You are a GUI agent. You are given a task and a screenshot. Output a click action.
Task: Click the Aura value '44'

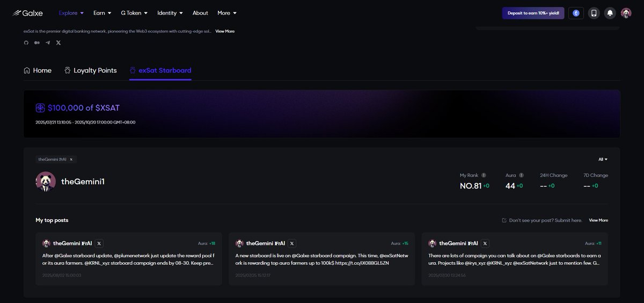coord(510,186)
